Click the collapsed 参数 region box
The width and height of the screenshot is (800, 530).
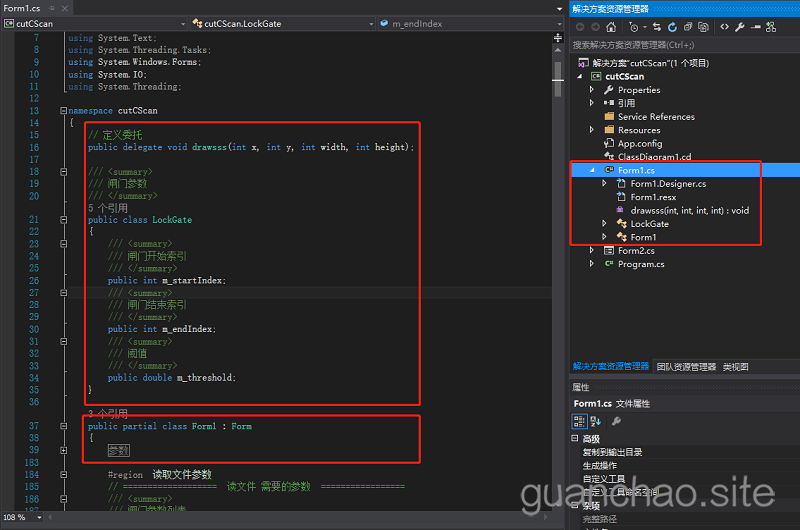(x=119, y=450)
